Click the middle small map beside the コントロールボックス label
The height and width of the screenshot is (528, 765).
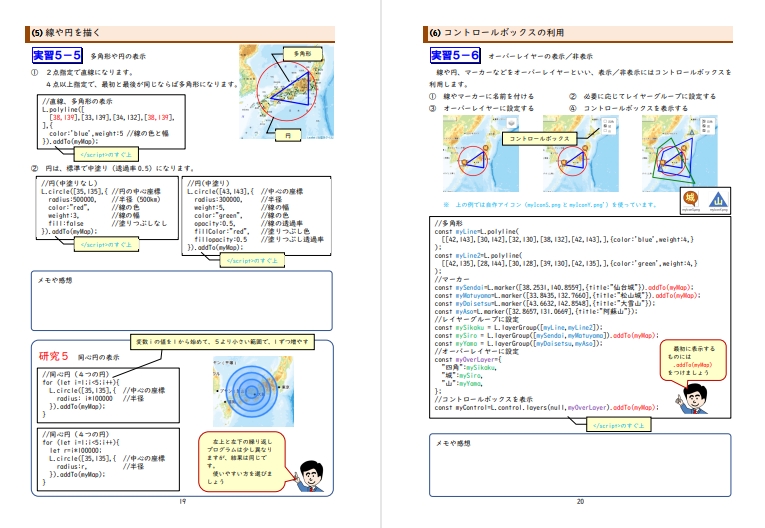click(581, 153)
